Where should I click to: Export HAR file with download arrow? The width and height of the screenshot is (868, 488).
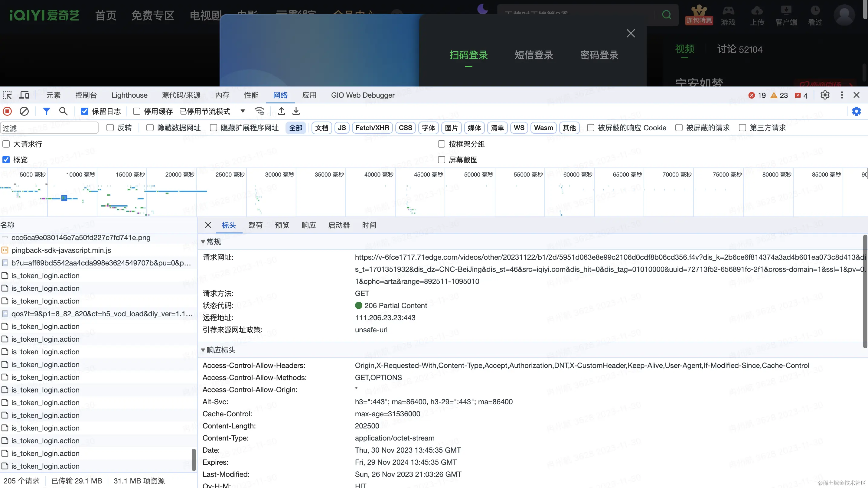[x=296, y=111]
